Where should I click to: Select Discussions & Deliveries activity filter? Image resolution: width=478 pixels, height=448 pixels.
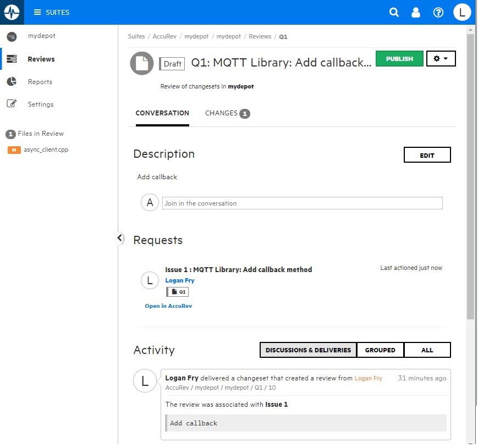coord(308,350)
